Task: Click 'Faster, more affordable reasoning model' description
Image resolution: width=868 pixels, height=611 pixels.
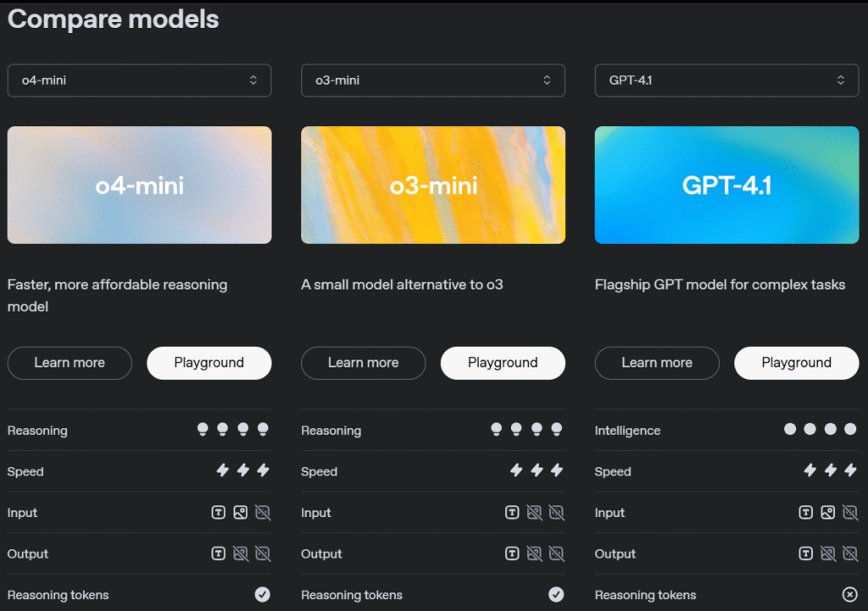Action: tap(117, 296)
